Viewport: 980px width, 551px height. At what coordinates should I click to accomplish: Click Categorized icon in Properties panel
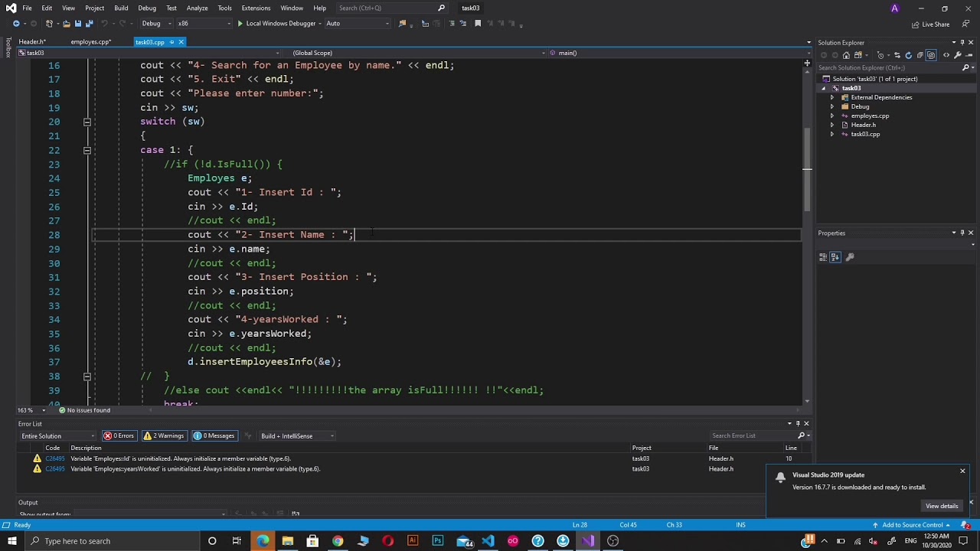pyautogui.click(x=823, y=257)
